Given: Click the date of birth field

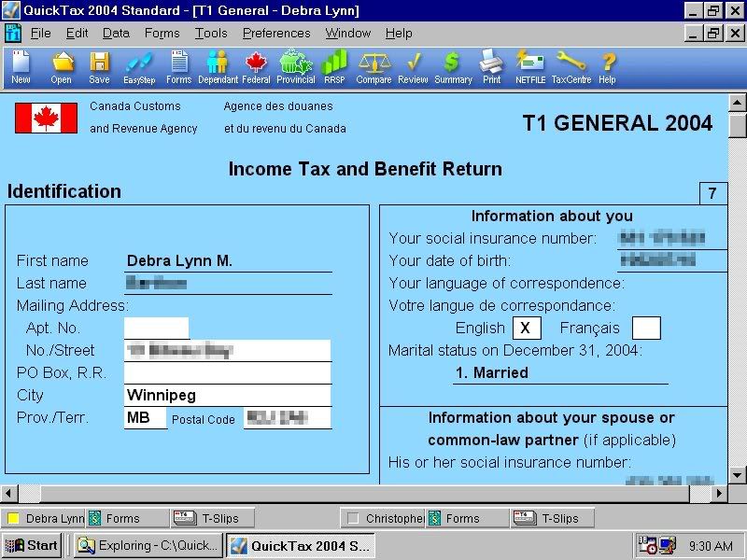Looking at the screenshot, I should pyautogui.click(x=672, y=260).
